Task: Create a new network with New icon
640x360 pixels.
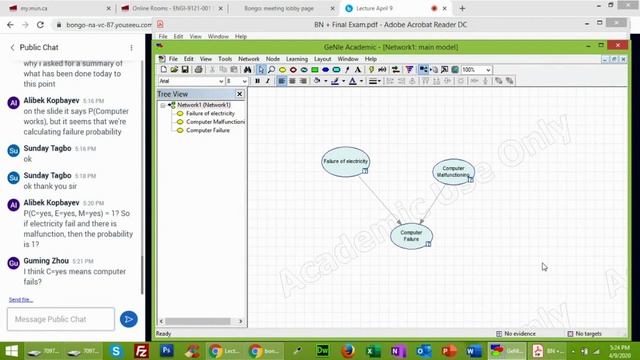Action: point(164,70)
